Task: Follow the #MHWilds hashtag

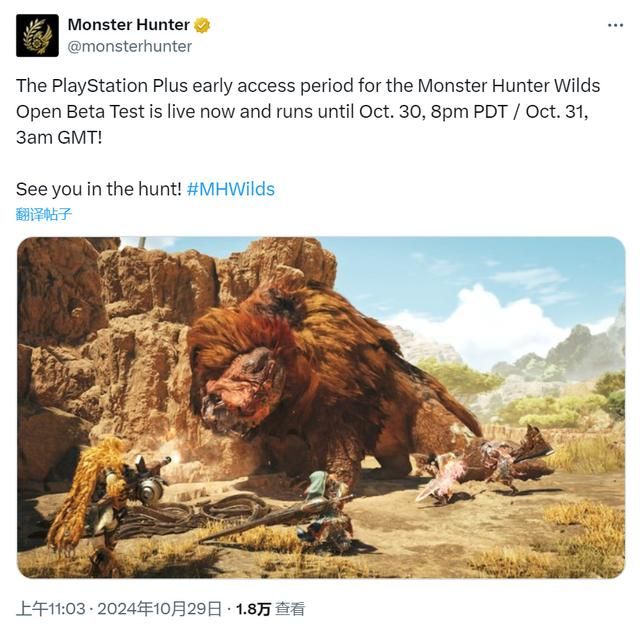Action: pyautogui.click(x=231, y=189)
